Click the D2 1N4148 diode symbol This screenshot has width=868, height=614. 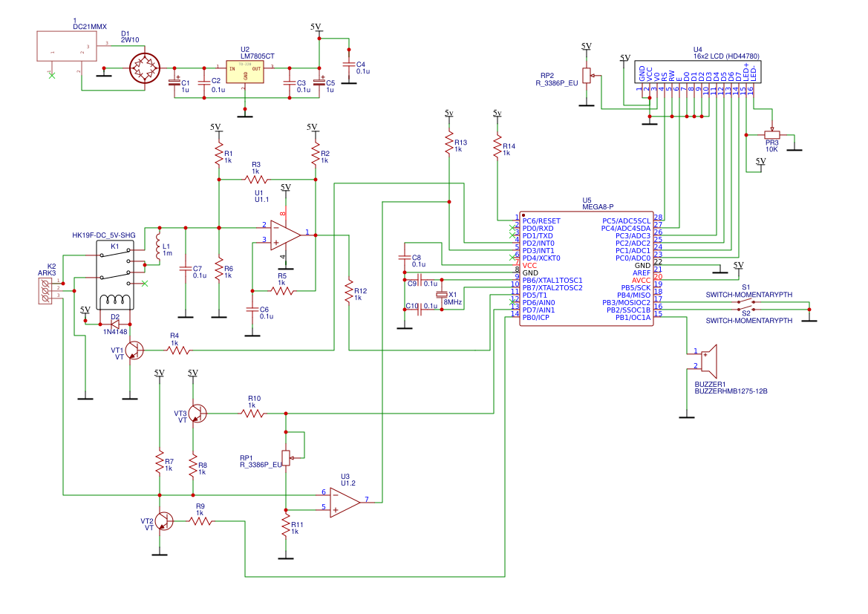click(115, 324)
